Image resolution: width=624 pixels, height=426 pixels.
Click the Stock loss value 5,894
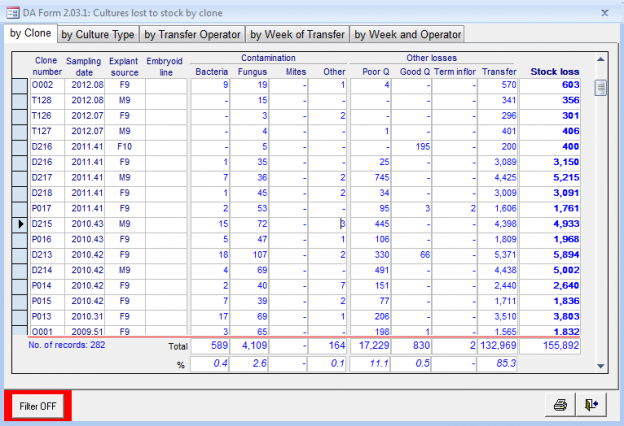coord(567,254)
